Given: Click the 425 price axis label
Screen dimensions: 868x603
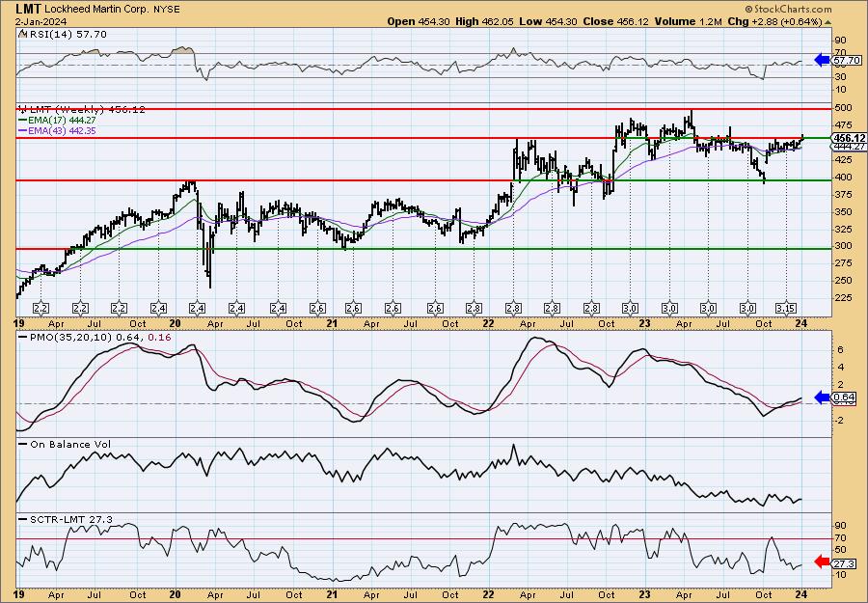Looking at the screenshot, I should tap(843, 160).
